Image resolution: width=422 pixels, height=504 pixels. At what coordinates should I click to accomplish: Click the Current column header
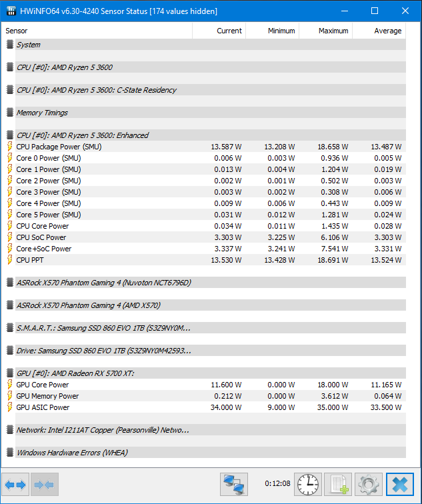[x=219, y=31]
